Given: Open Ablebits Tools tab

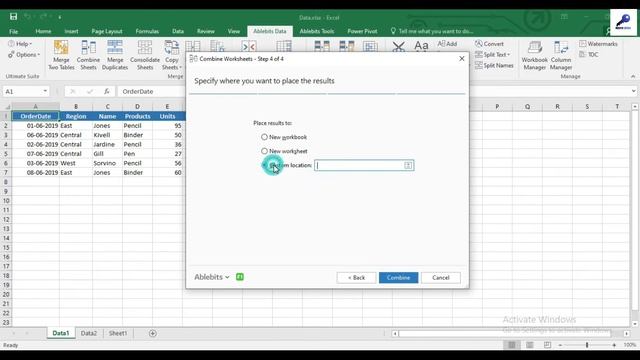Looking at the screenshot, I should [317, 31].
